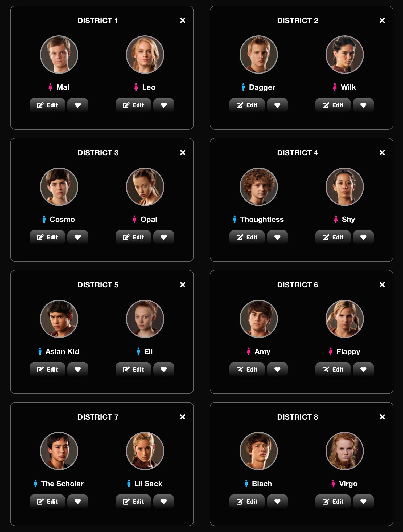Favorite Dagger using the heart button

pyautogui.click(x=277, y=105)
